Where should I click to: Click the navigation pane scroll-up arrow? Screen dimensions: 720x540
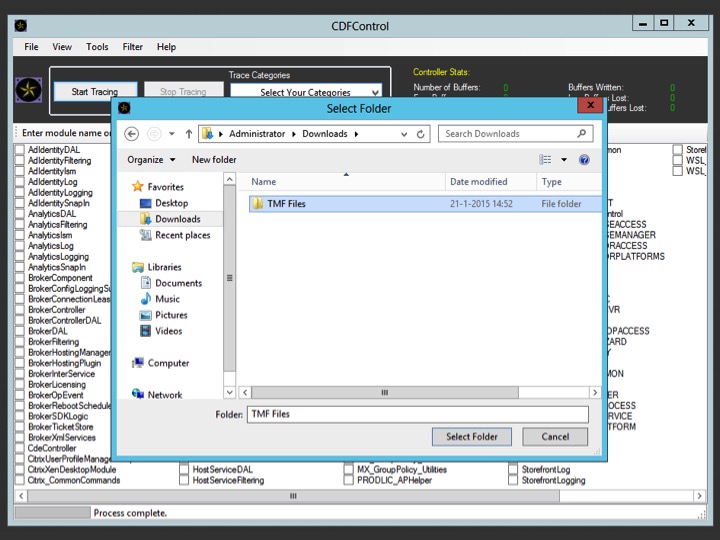230,179
